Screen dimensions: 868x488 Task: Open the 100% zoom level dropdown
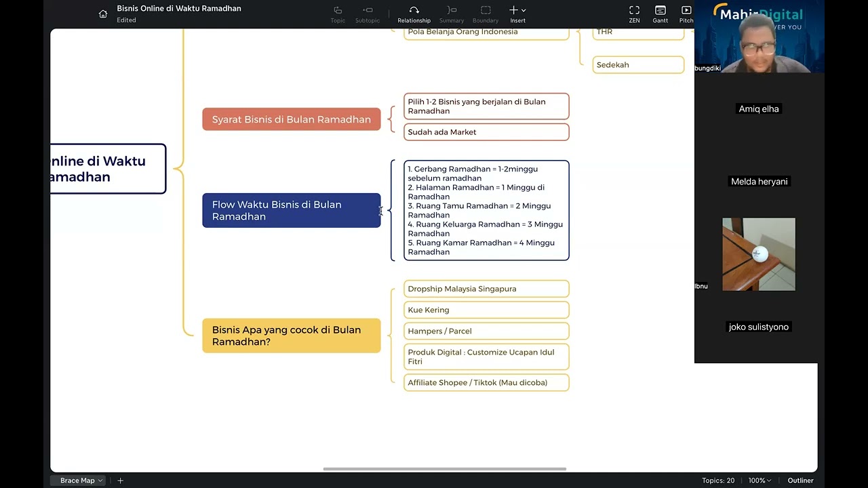759,481
